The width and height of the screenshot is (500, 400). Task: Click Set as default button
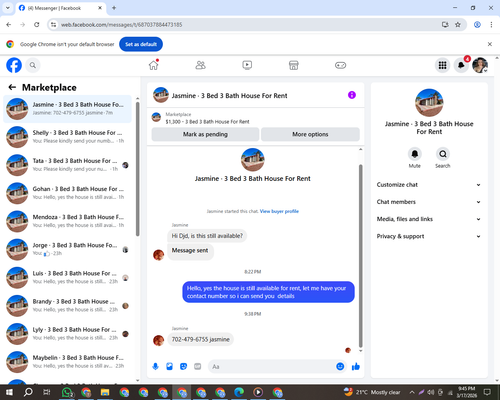[x=141, y=44]
